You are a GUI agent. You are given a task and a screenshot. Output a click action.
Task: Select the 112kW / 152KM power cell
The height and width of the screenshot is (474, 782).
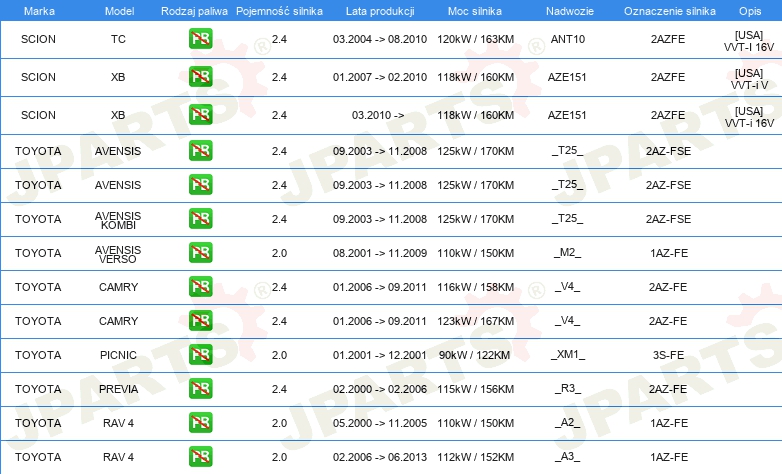click(x=475, y=456)
